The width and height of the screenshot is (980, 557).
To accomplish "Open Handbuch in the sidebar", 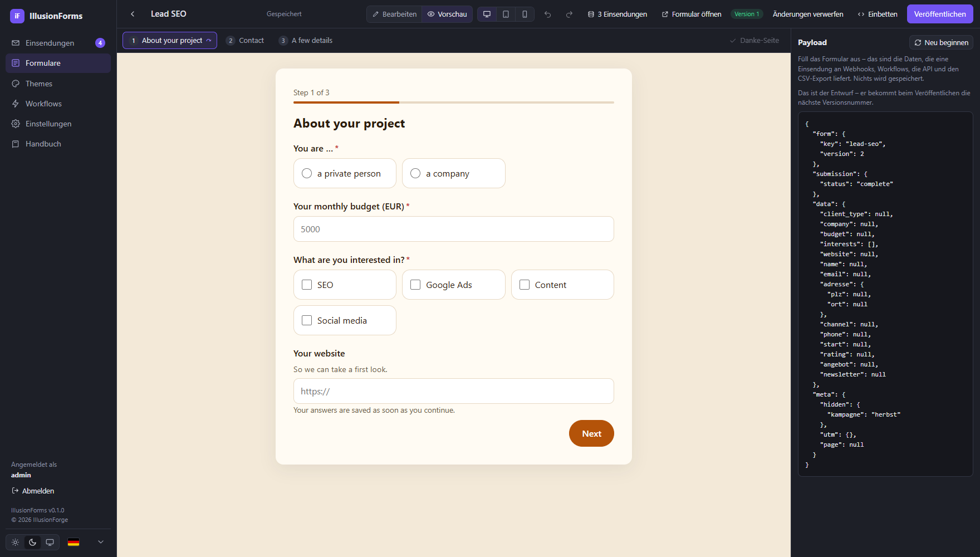I will pos(58,144).
